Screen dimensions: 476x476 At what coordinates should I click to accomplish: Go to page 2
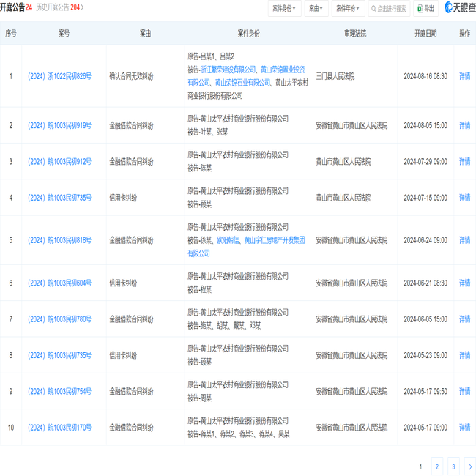click(x=437, y=466)
